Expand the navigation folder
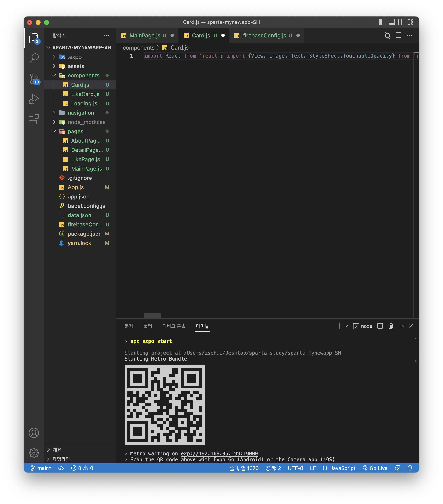This screenshot has width=443, height=504. pos(80,113)
